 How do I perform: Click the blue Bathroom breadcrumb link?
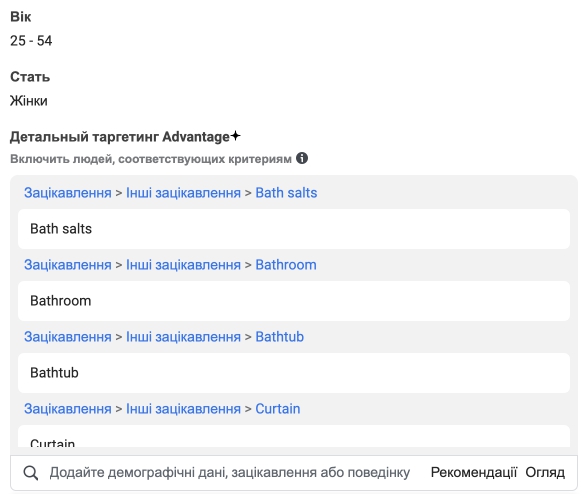click(286, 265)
